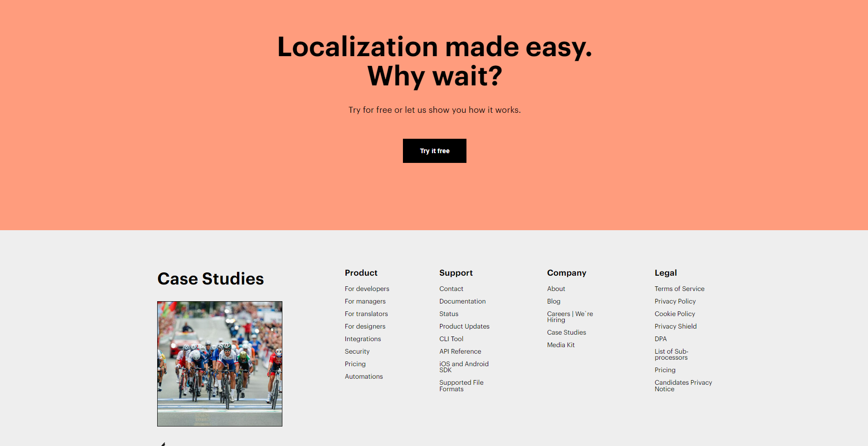Viewport: 868px width, 446px height.
Task: Open Case Studies link in Company column
Action: click(566, 332)
